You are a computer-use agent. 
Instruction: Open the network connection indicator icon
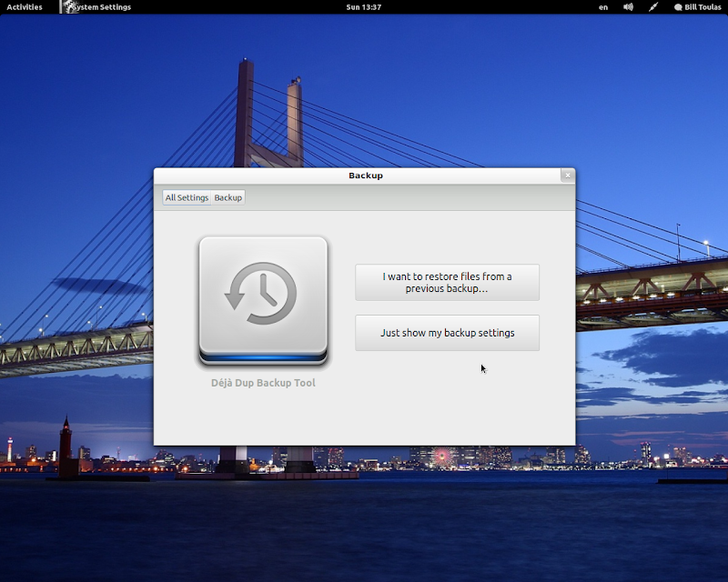click(x=652, y=7)
